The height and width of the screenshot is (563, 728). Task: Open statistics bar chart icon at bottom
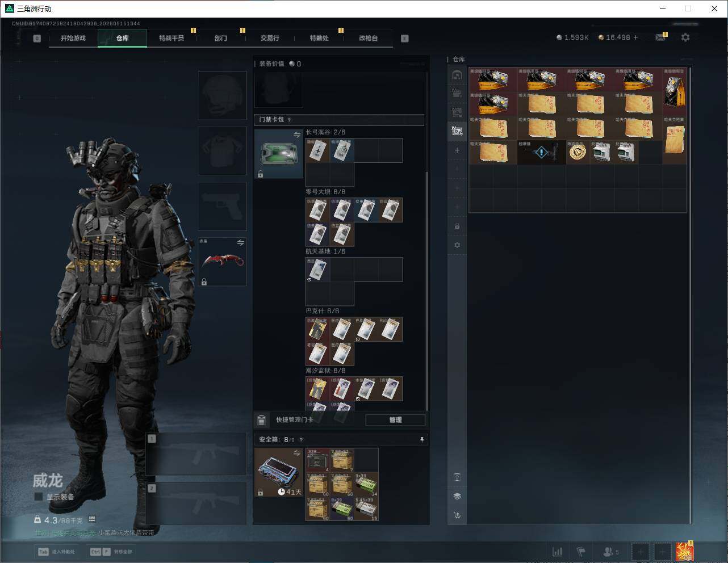pyautogui.click(x=558, y=551)
